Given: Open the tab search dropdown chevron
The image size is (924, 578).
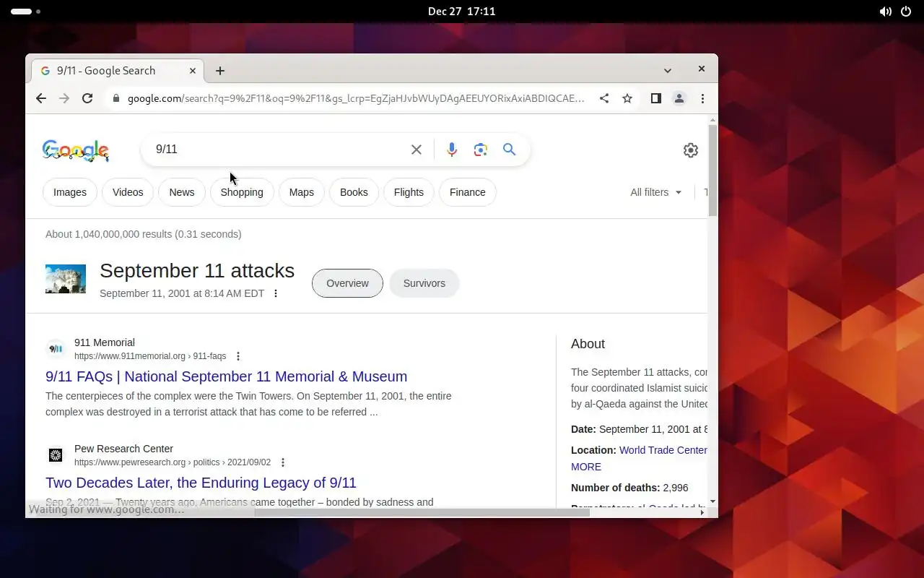Looking at the screenshot, I should [x=668, y=71].
